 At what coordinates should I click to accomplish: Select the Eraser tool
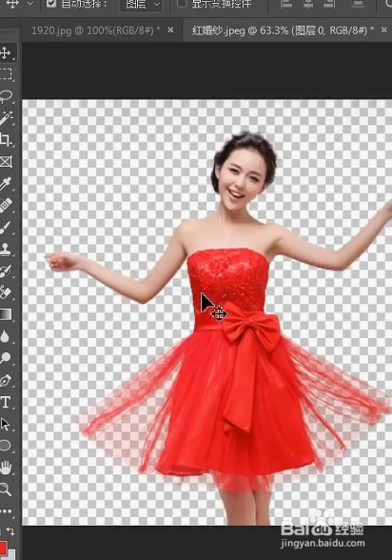click(x=6, y=293)
